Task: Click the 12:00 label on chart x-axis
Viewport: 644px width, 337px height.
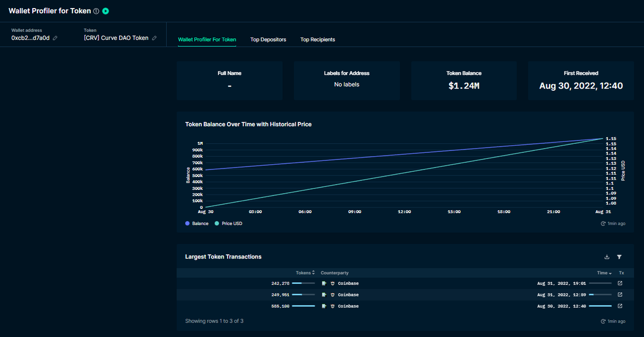Action: coord(404,211)
